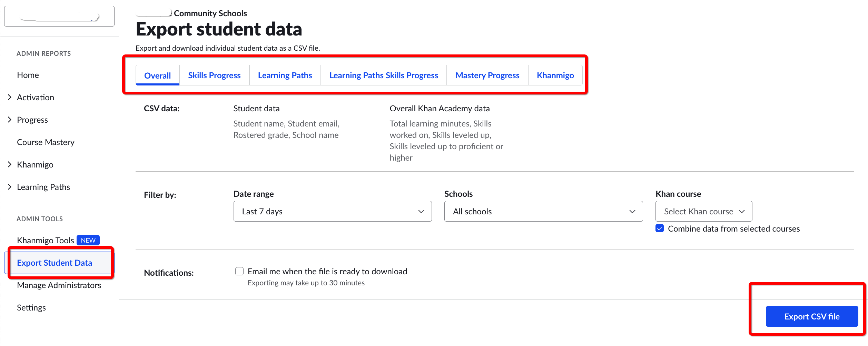
Task: Expand the Learning Paths sidebar chevron
Action: pyautogui.click(x=10, y=187)
